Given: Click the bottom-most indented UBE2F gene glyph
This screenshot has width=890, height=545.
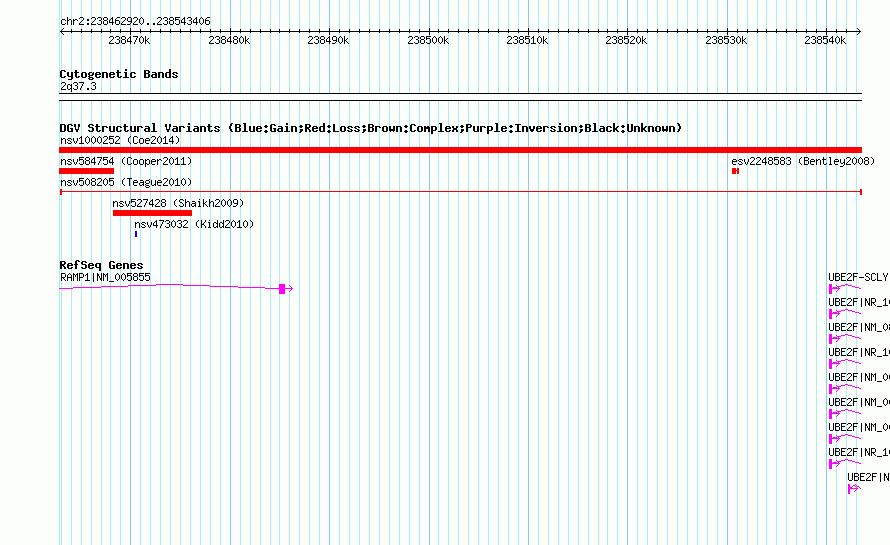Looking at the screenshot, I should point(854,488).
